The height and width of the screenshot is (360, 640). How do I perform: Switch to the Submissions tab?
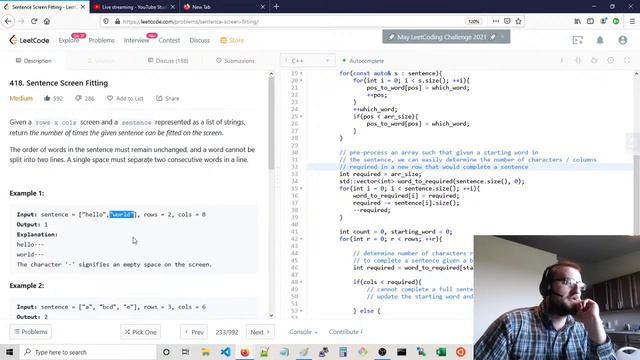click(235, 60)
